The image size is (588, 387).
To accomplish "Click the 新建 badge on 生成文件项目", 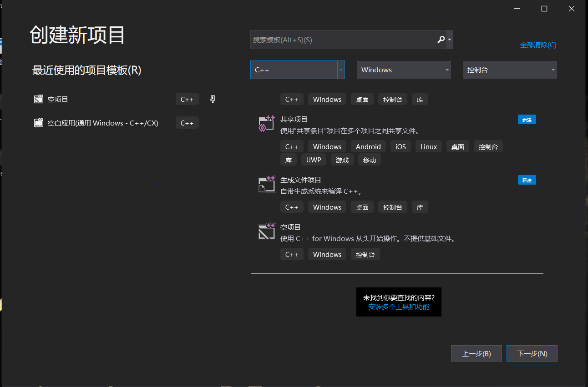I will point(527,180).
